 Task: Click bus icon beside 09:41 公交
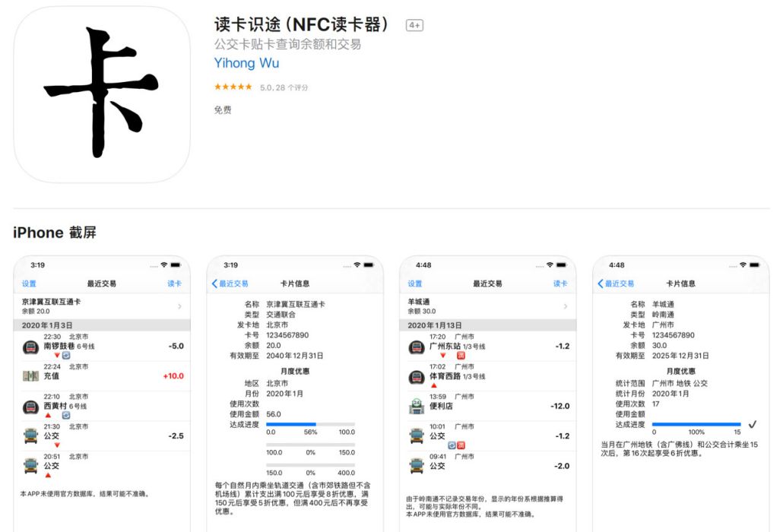tap(417, 466)
